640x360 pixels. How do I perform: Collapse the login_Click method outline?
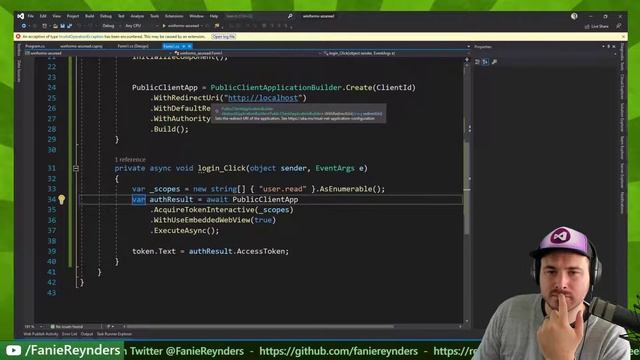pyautogui.click(x=76, y=168)
